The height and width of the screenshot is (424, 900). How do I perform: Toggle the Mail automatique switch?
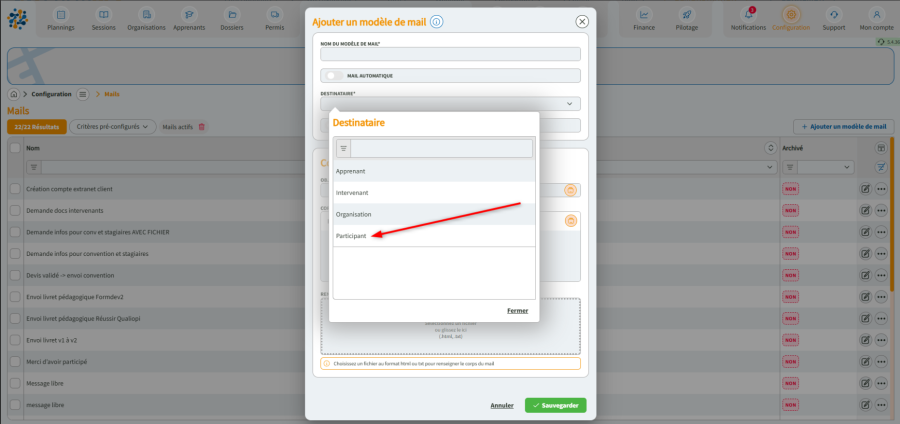tap(334, 75)
